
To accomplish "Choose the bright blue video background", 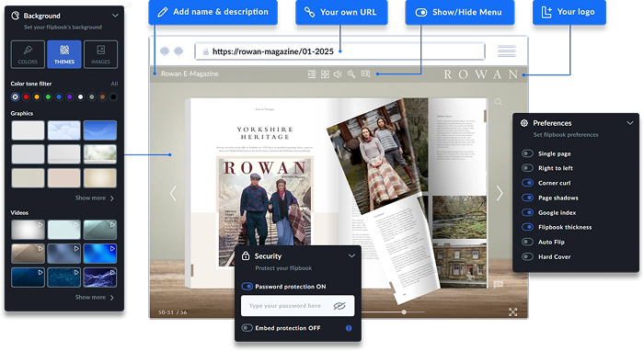I will [x=99, y=254].
